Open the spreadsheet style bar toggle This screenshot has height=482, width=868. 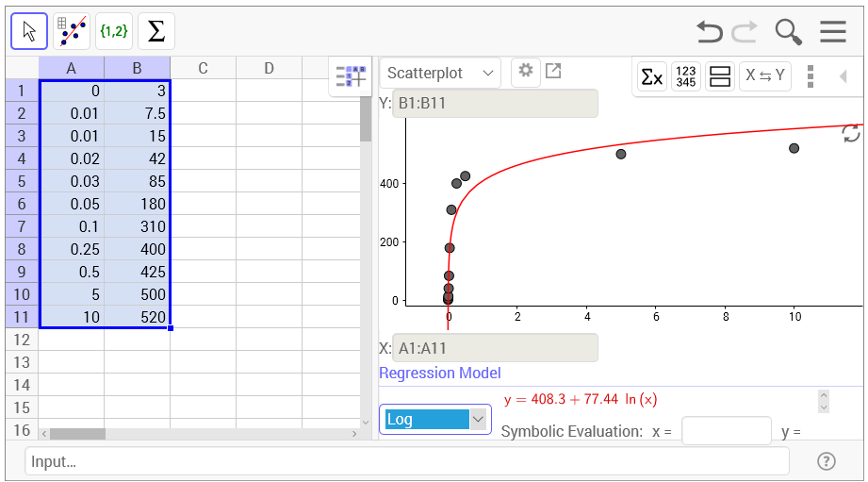(x=350, y=77)
